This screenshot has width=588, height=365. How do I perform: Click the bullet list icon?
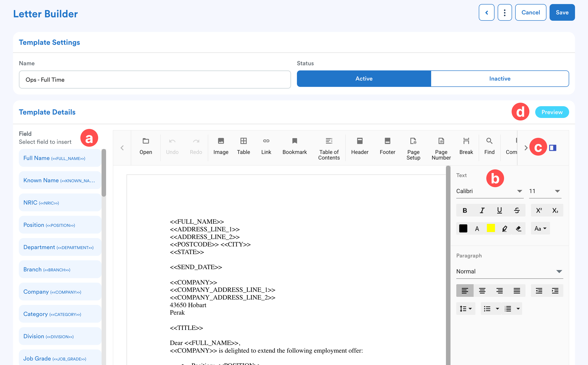click(487, 309)
